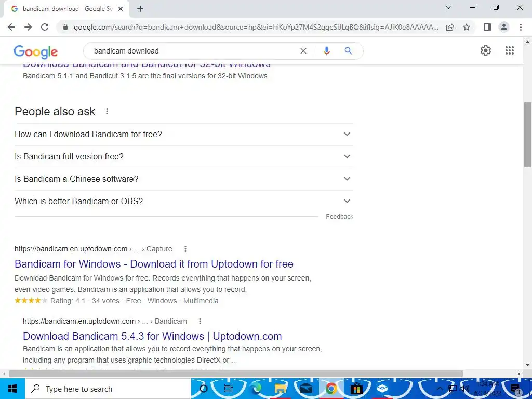The image size is (532, 399).
Task: Open Chrome three-dot menu
Action: 521,27
